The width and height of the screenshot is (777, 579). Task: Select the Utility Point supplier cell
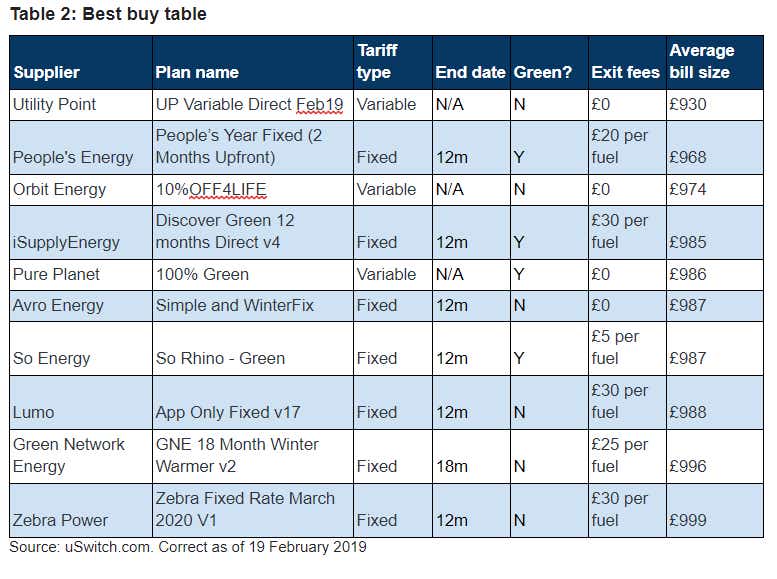click(x=81, y=105)
